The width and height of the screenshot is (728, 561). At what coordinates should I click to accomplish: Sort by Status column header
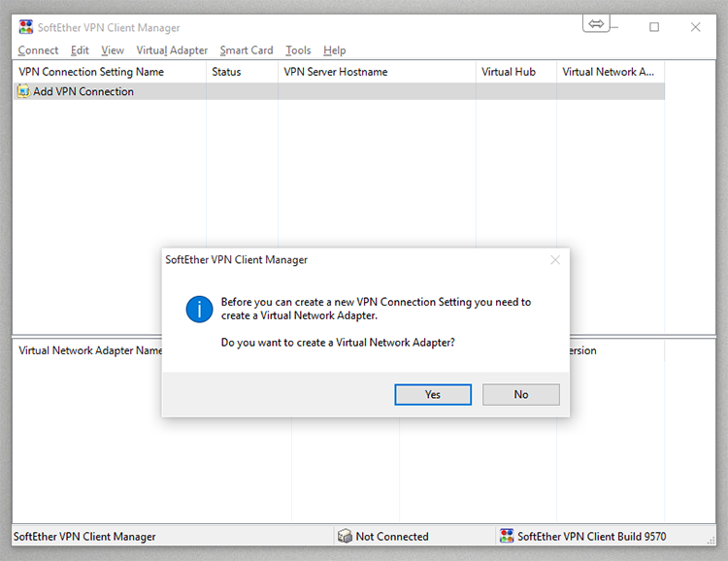242,72
